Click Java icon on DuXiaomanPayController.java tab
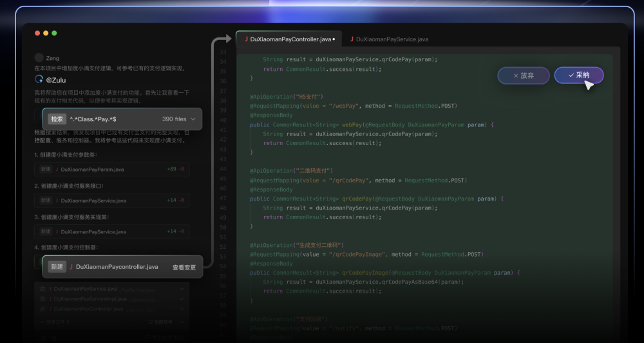 coord(246,39)
